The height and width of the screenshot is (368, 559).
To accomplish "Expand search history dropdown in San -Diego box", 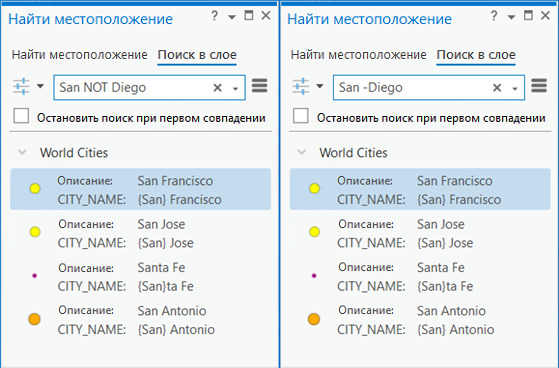I will [x=515, y=88].
